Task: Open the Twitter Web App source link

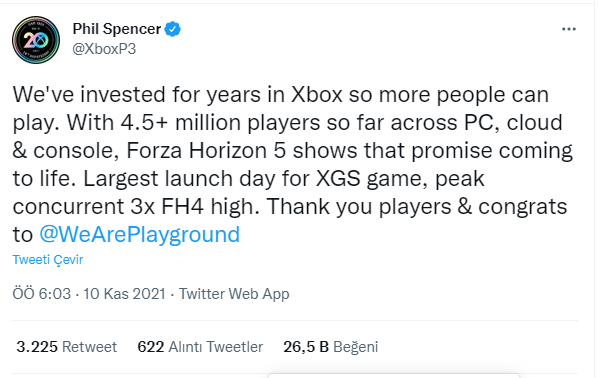Action: [x=234, y=294]
